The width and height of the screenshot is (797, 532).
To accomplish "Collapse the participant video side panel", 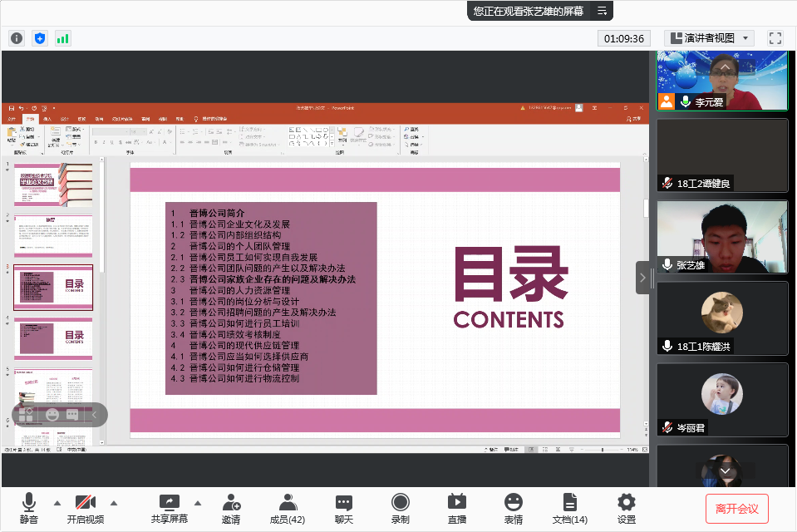I will pos(643,278).
